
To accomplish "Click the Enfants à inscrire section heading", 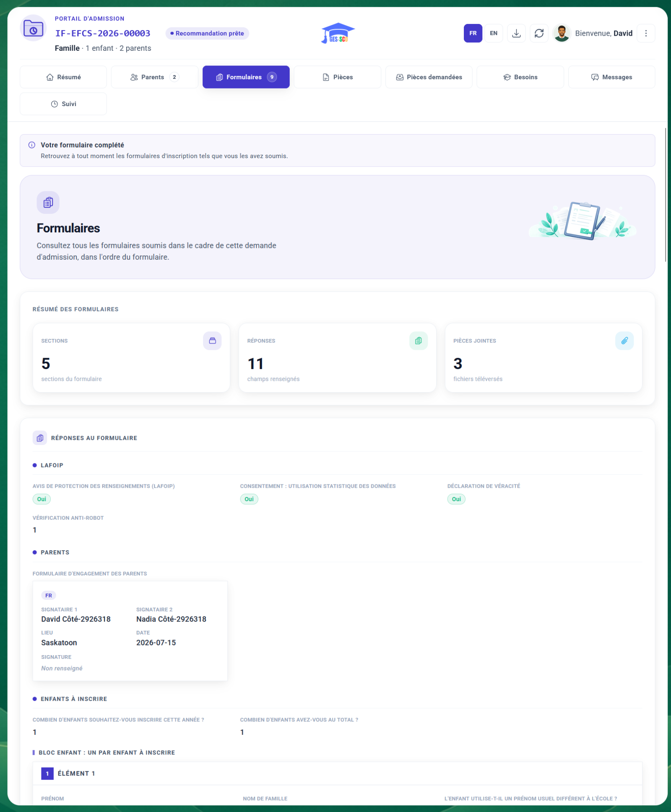I will pos(74,699).
